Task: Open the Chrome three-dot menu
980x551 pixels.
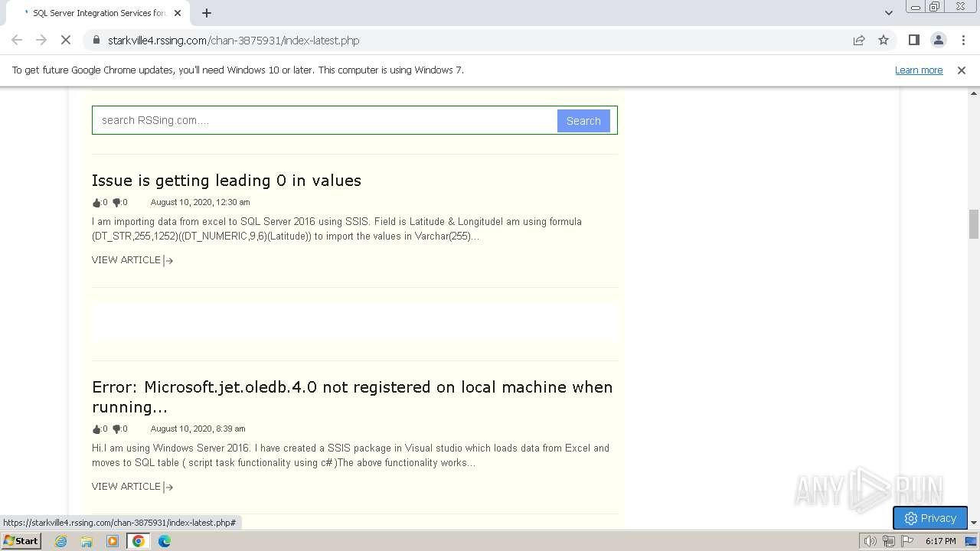Action: (963, 40)
